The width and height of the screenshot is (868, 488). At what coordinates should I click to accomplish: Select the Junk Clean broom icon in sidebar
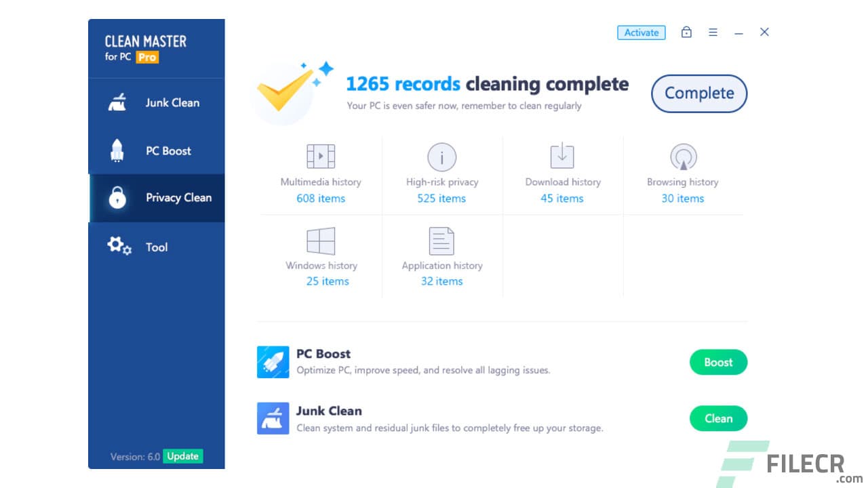[117, 102]
